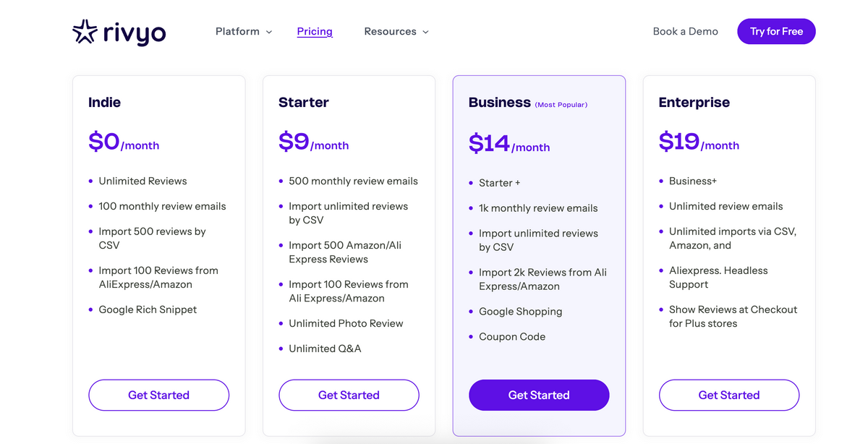Click the Try for Free button
868x444 pixels.
click(776, 31)
